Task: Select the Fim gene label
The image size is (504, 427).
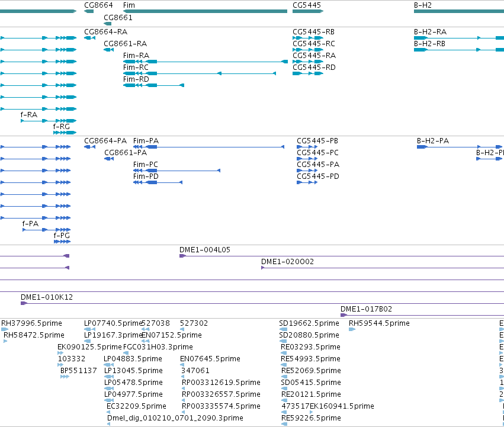Action: click(x=129, y=5)
